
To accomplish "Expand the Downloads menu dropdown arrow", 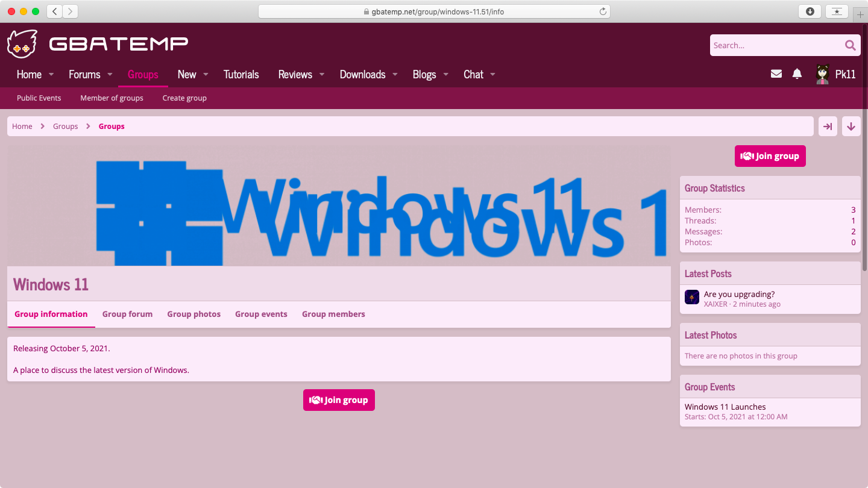I will click(x=395, y=75).
